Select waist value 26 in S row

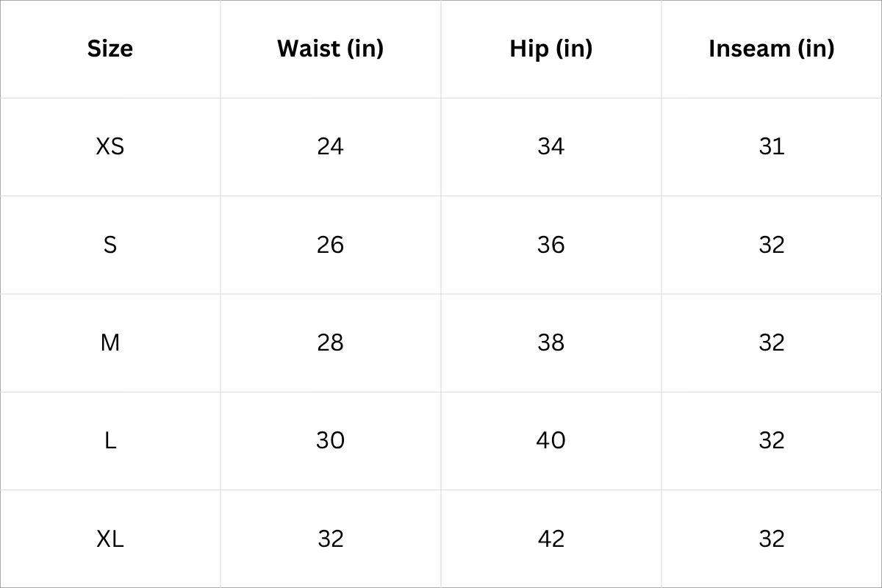pyautogui.click(x=331, y=245)
